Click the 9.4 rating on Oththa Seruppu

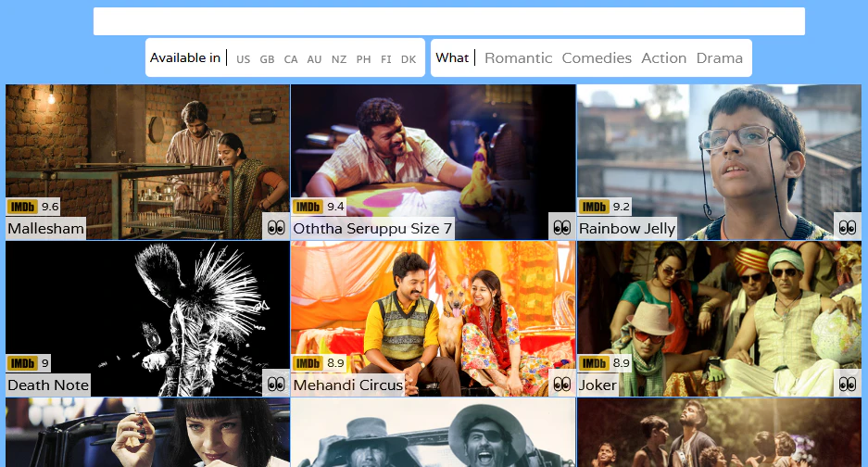[335, 208]
